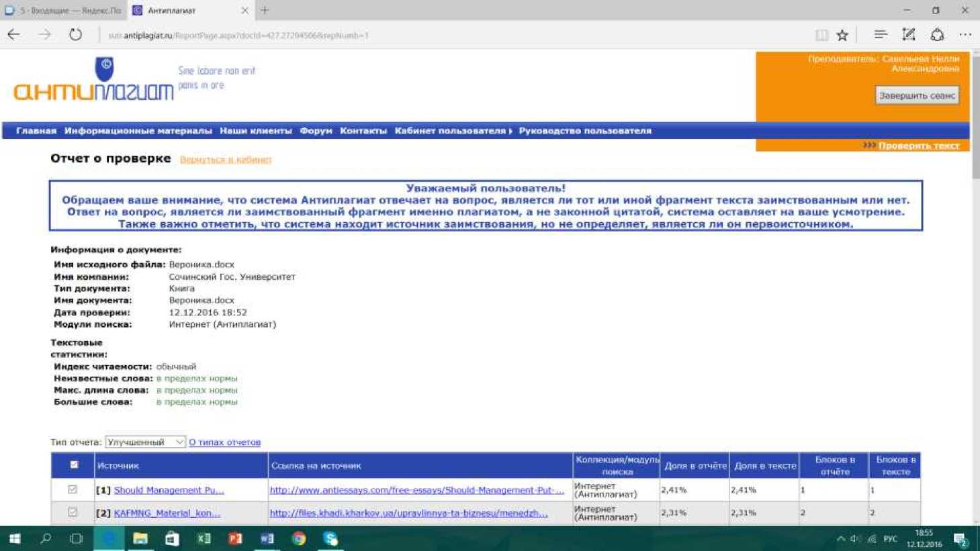Open Информационные материалы menu item
This screenshot has height=551, width=980.
click(138, 131)
